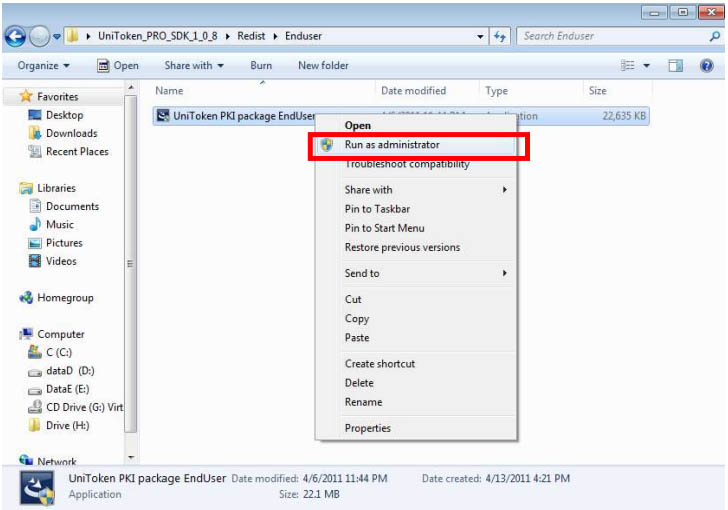
Task: Select Computer in the navigation pane
Action: click(x=61, y=334)
